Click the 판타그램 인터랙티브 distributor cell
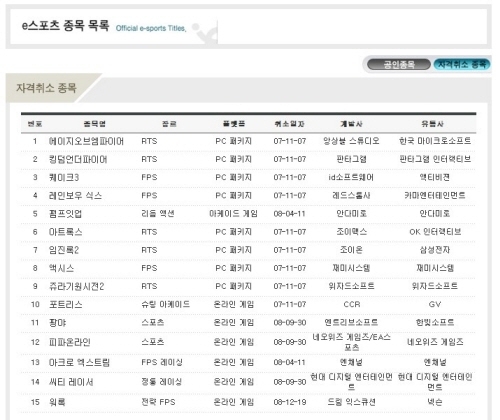The width and height of the screenshot is (500, 420). (x=435, y=159)
